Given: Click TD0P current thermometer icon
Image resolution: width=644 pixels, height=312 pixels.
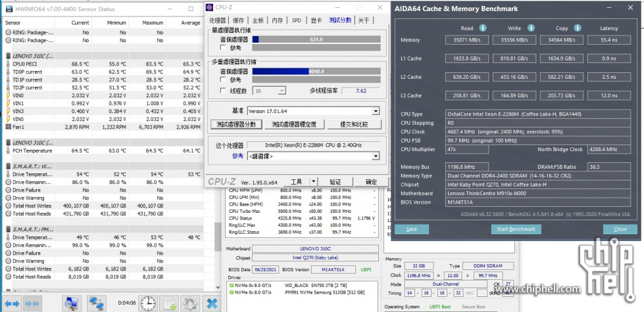Looking at the screenshot, I should point(8,72).
